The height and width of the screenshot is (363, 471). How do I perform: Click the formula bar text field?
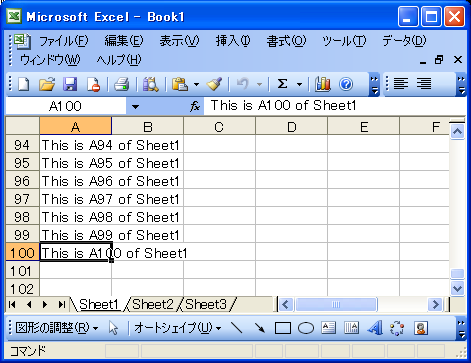[335, 106]
